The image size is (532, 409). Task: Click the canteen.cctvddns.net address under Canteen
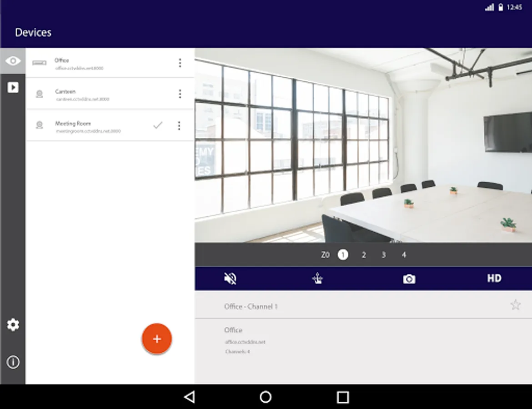(x=82, y=100)
